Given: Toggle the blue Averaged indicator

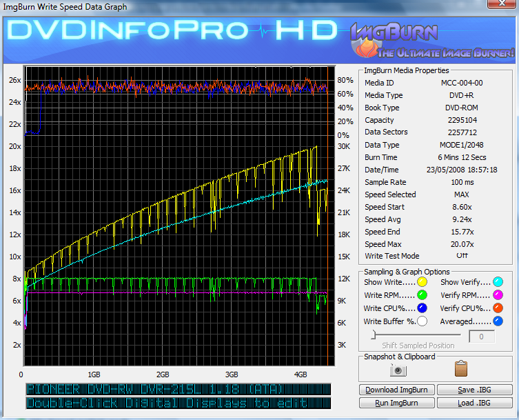Looking at the screenshot, I should pyautogui.click(x=498, y=321).
